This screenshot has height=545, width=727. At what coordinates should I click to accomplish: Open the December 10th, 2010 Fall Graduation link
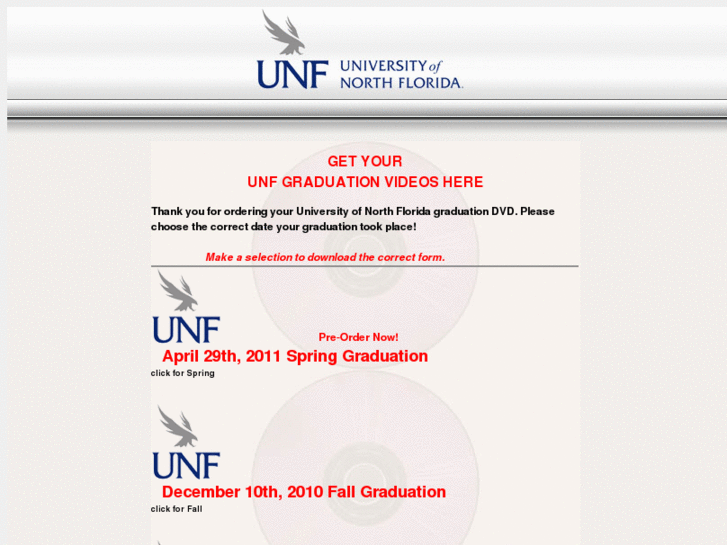tap(304, 492)
